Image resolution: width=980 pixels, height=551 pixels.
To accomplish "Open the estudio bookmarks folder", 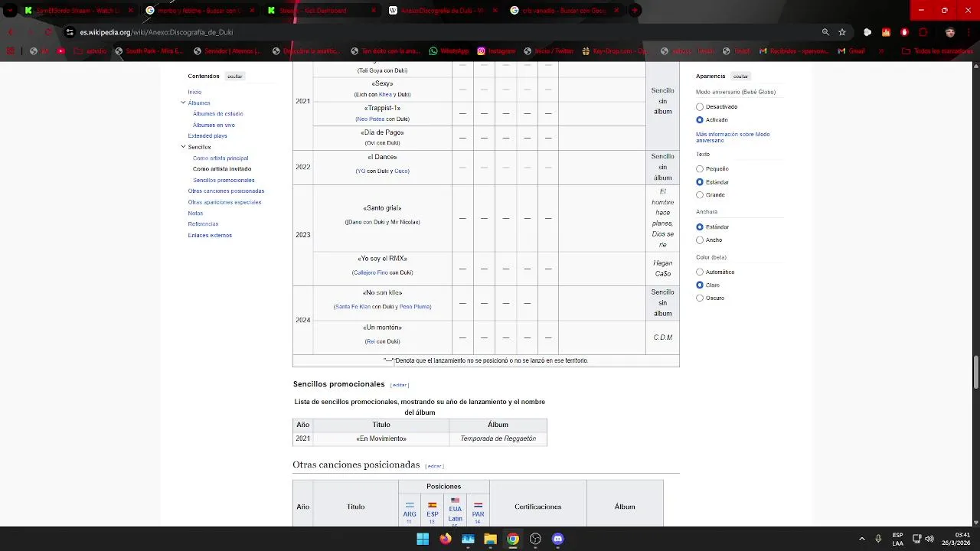I will (90, 51).
